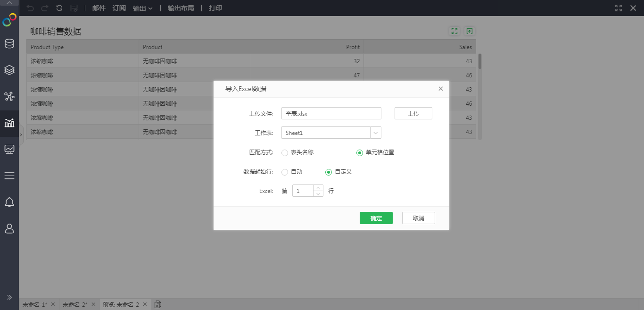Click the 上传 upload button
644x310 pixels.
(413, 113)
